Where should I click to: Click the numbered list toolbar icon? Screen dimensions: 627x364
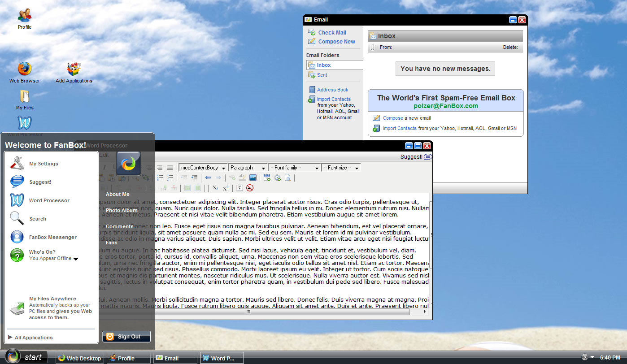pos(170,178)
